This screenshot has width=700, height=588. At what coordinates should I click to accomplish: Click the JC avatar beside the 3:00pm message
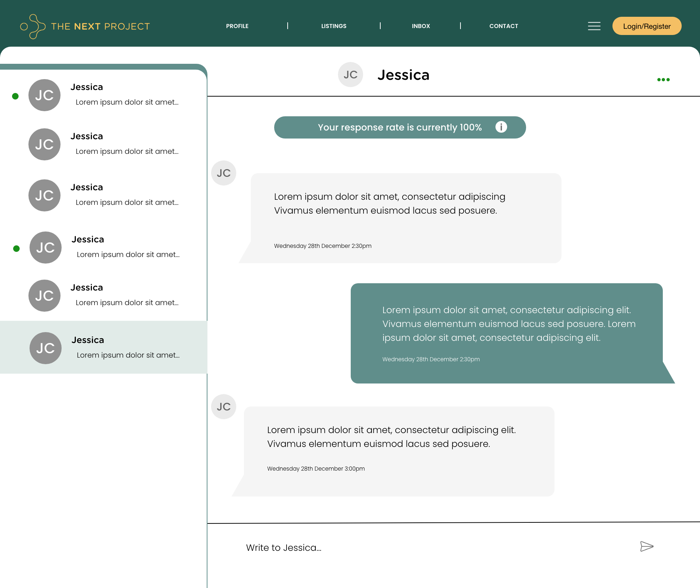point(223,406)
